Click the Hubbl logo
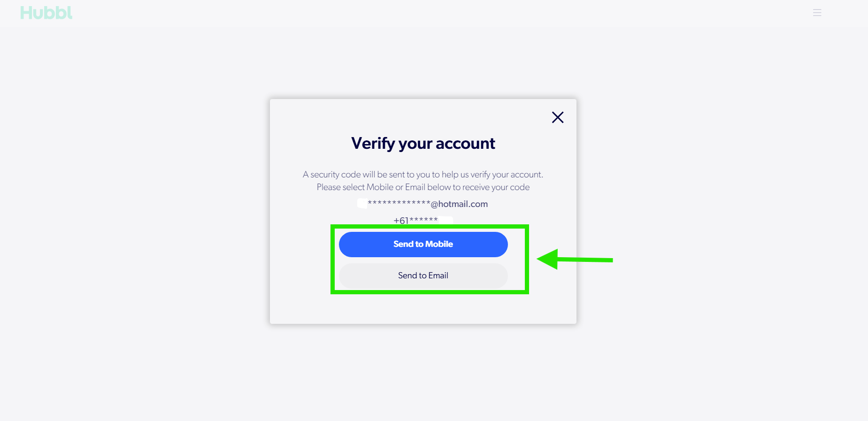The width and height of the screenshot is (868, 421). (x=46, y=13)
